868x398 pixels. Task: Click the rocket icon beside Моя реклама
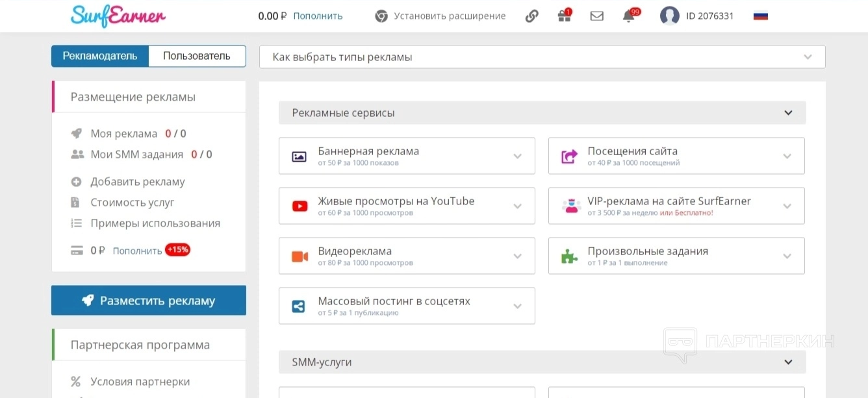pos(77,134)
